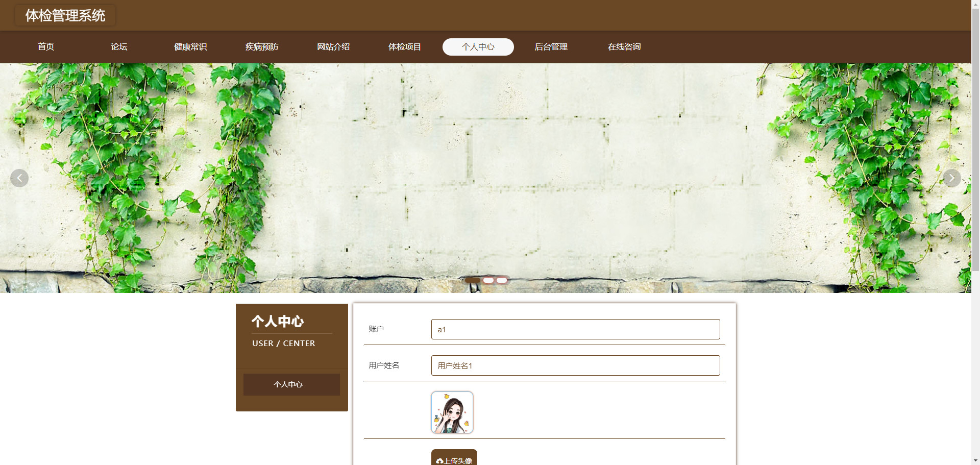Click the previous slide arrow on banner
Viewport: 980px width, 465px height.
pos(19,178)
